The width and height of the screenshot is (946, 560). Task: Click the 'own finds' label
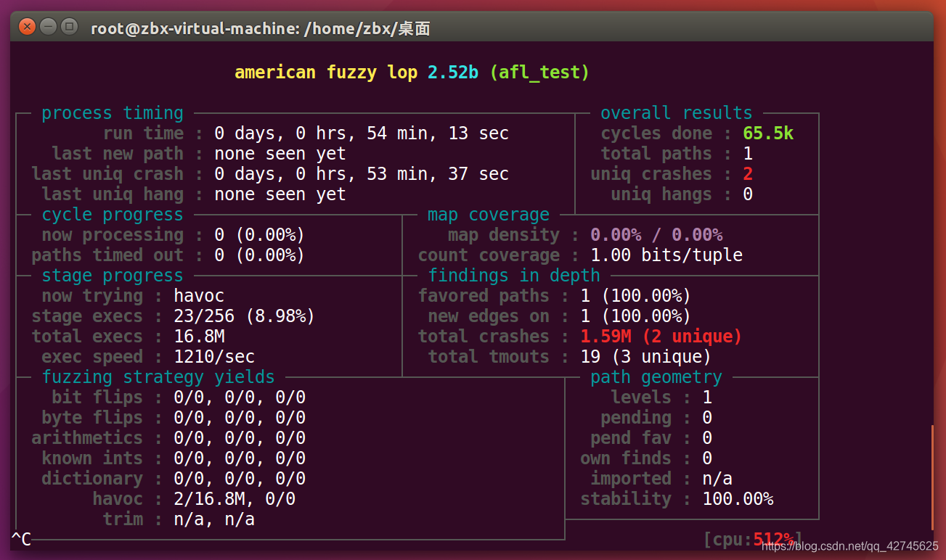pyautogui.click(x=626, y=458)
